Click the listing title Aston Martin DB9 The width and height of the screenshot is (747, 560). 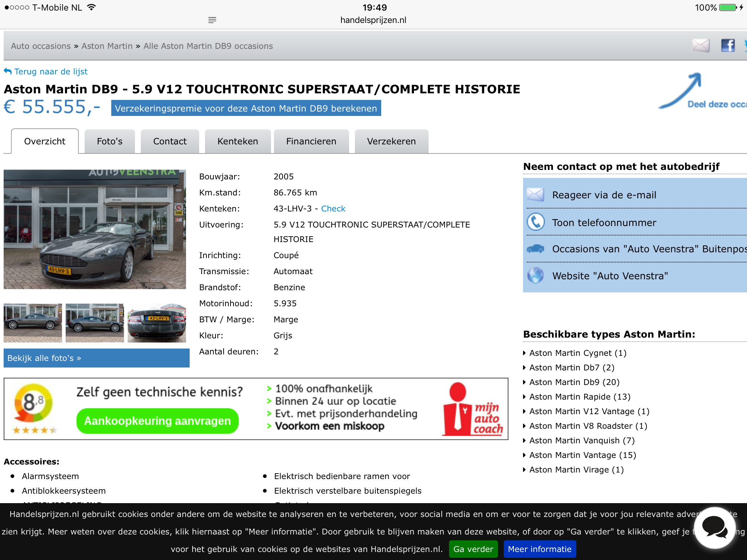262,89
